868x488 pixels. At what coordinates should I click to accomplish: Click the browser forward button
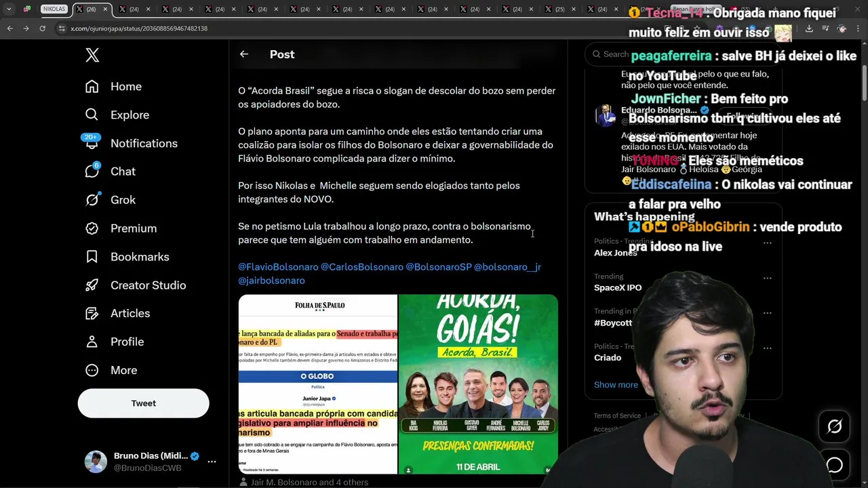26,28
